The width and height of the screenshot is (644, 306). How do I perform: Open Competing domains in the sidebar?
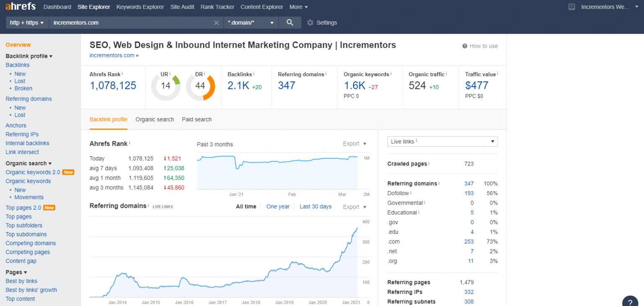click(31, 243)
